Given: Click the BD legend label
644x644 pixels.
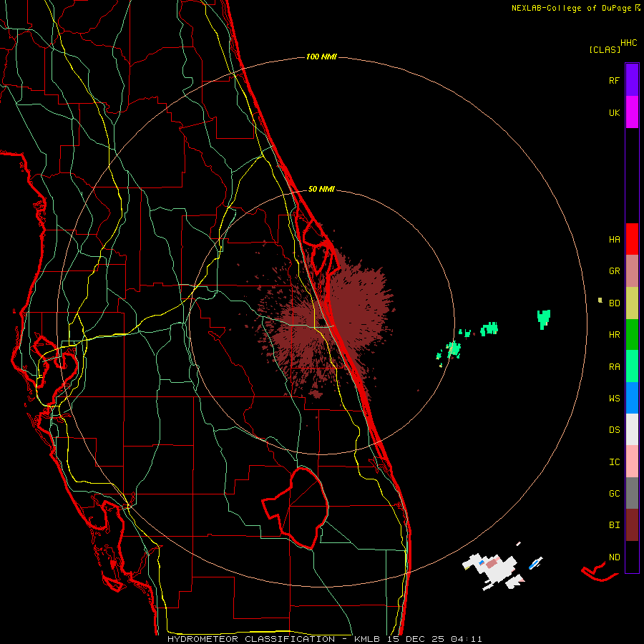Looking at the screenshot, I should click(x=614, y=303).
